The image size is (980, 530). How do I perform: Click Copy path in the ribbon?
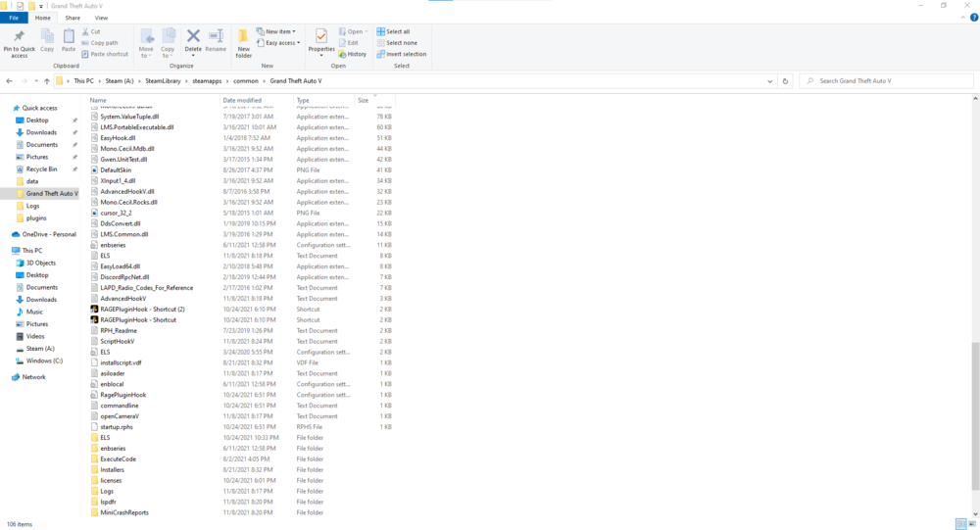(x=100, y=42)
